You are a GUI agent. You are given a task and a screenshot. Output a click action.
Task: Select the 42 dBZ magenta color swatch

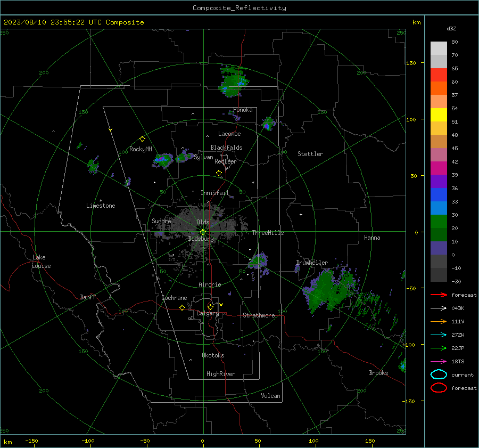point(439,168)
